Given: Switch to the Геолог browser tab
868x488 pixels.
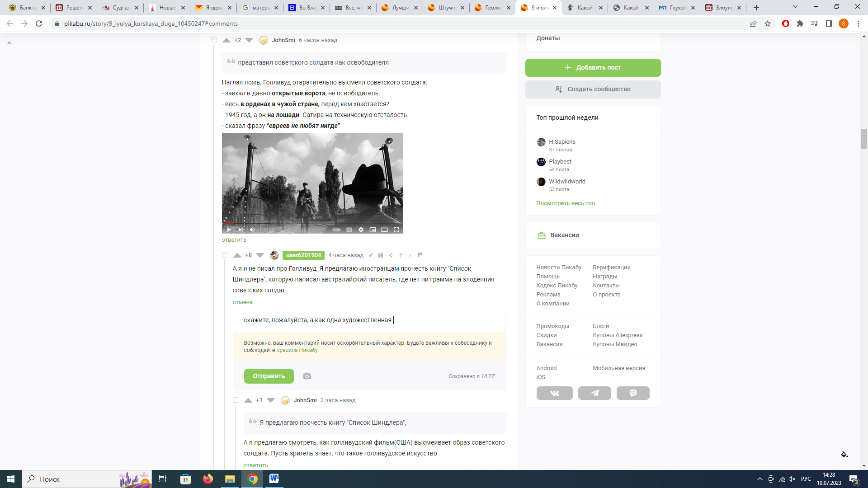Looking at the screenshot, I should pyautogui.click(x=493, y=8).
